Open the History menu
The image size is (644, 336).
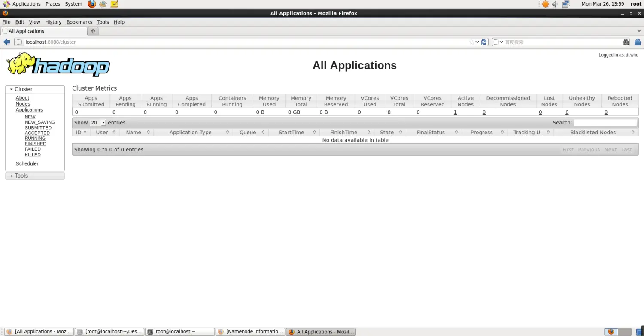pyautogui.click(x=53, y=22)
